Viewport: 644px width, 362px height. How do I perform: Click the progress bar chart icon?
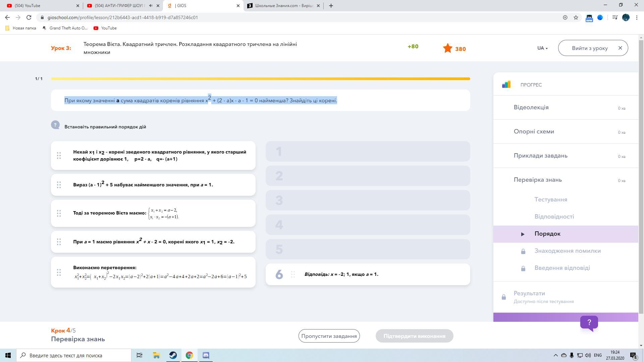(x=506, y=84)
